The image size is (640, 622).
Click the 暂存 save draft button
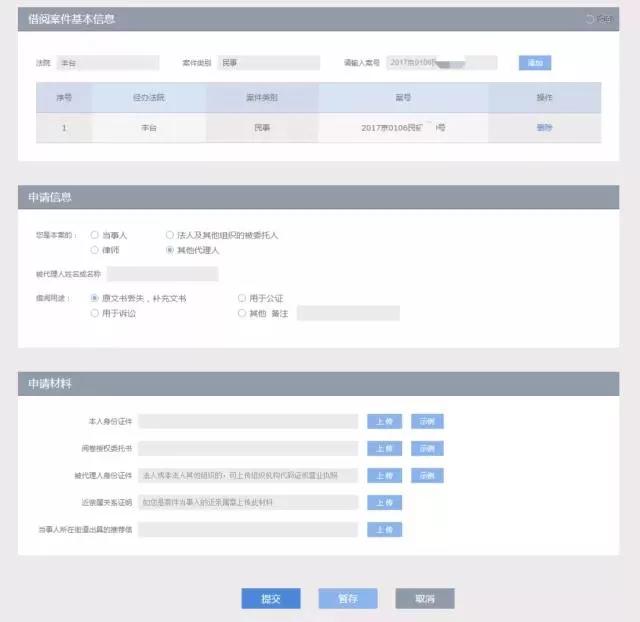(348, 598)
